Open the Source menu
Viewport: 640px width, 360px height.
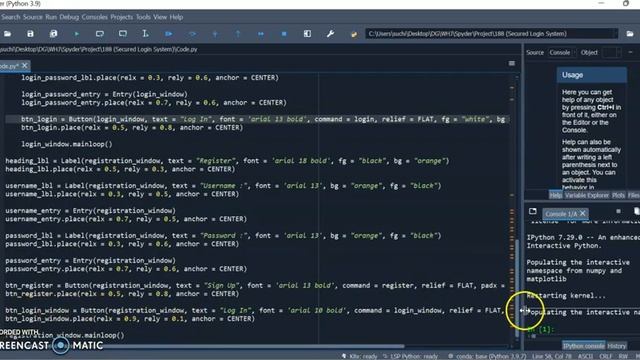(x=33, y=17)
